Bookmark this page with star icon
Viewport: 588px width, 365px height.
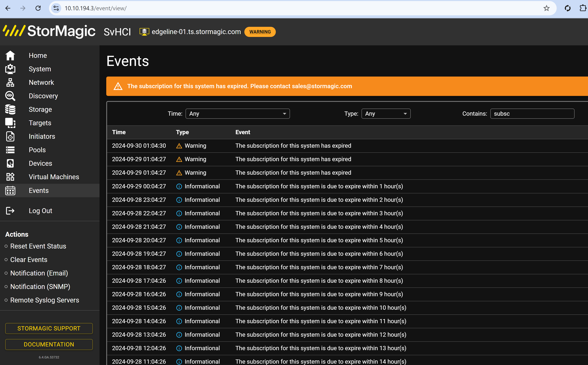[546, 8]
